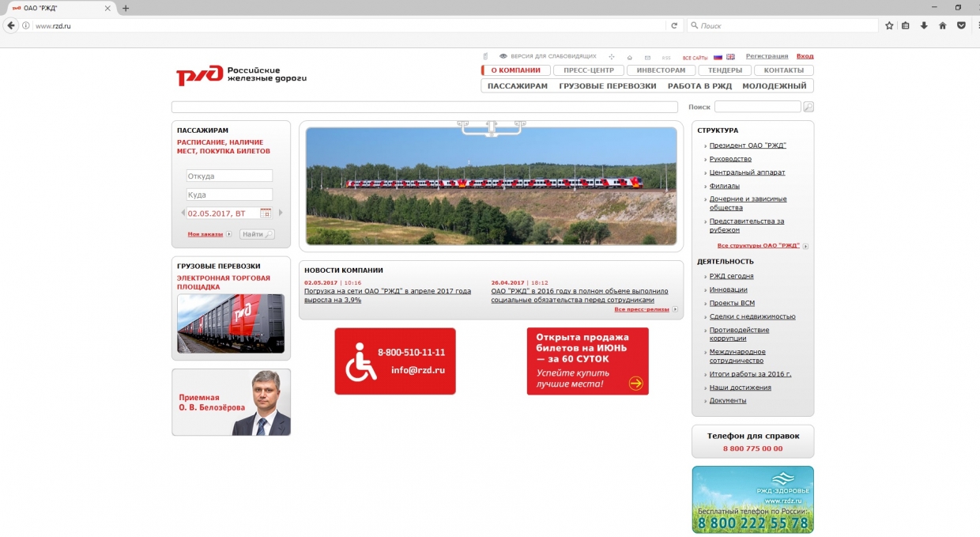
Task: Open the О КОМПАНИИ tab
Action: (x=515, y=70)
